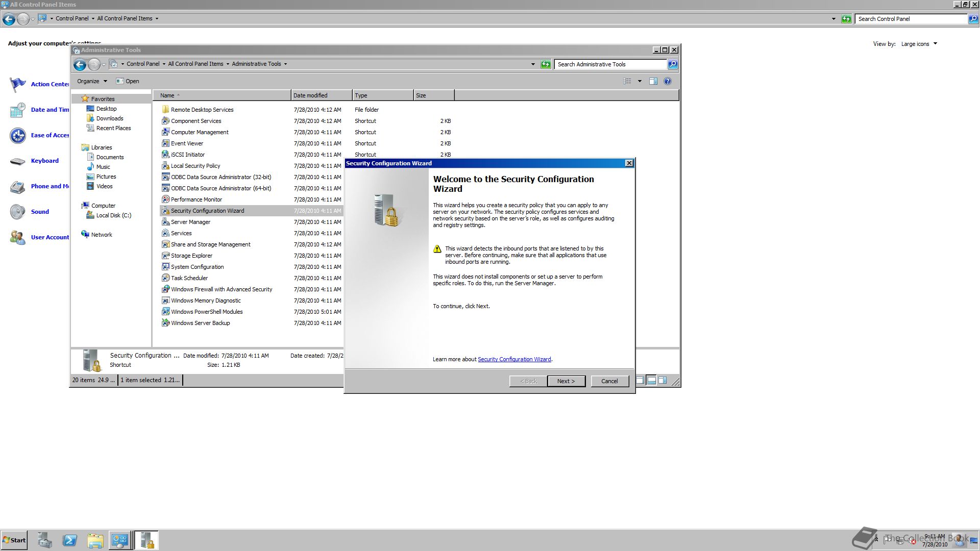The image size is (980, 551).
Task: Sort by the Name column header
Action: click(x=222, y=95)
